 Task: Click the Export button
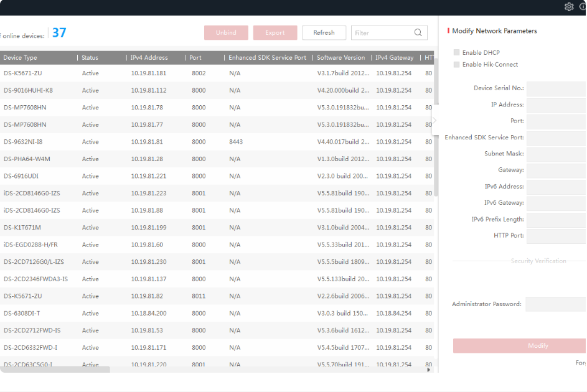coord(275,33)
